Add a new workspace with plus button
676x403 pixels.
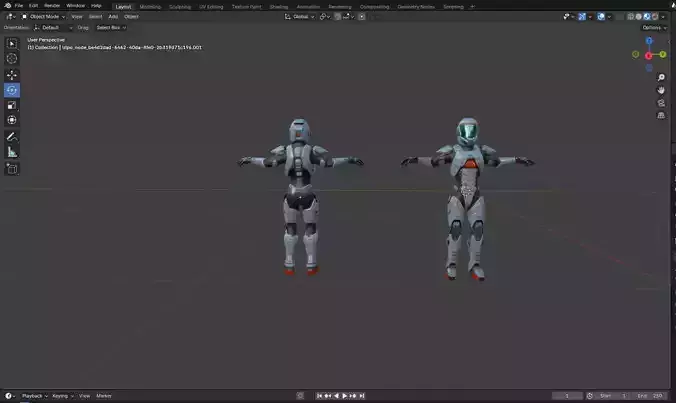(472, 7)
